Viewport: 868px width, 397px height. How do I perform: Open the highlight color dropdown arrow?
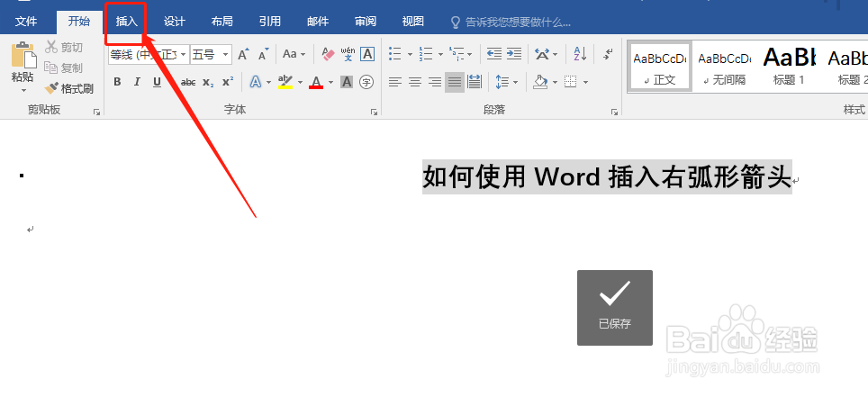point(301,83)
